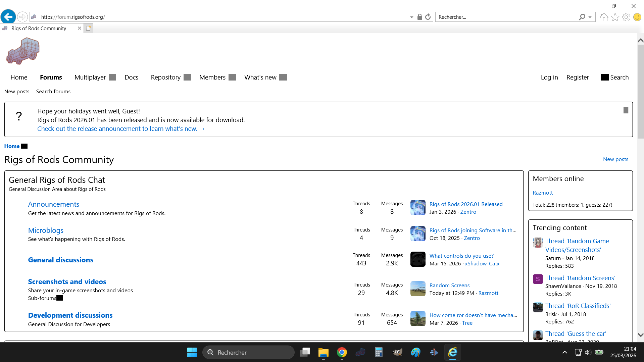Image resolution: width=644 pixels, height=362 pixels.
Task: Click the Register link
Action: pos(578,77)
